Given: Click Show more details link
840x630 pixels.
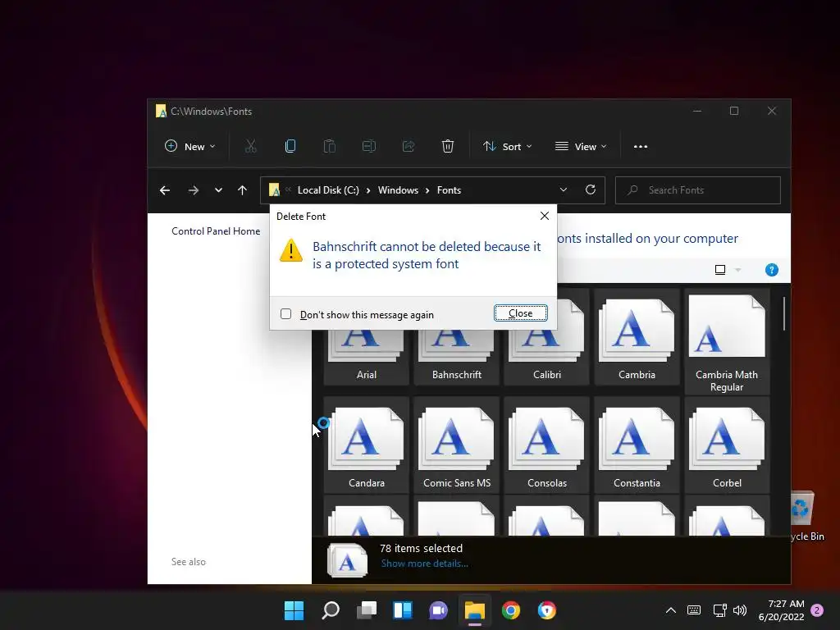Looking at the screenshot, I should click(x=424, y=564).
